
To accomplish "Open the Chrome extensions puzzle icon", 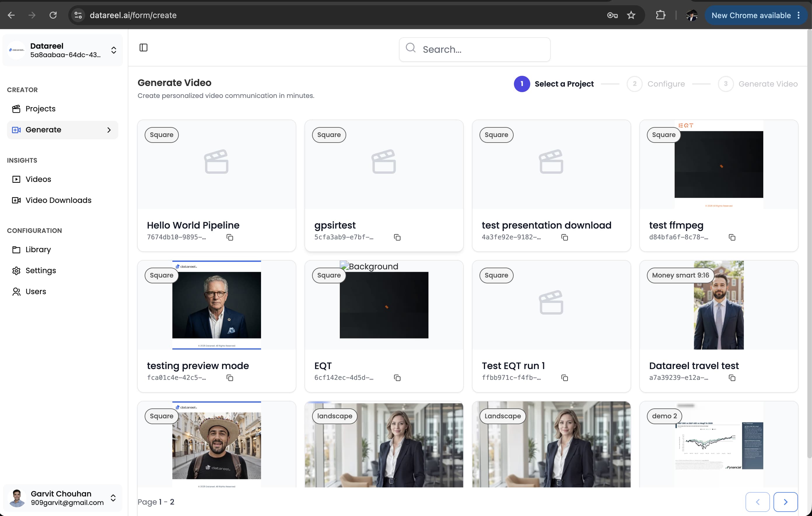I will click(x=660, y=15).
